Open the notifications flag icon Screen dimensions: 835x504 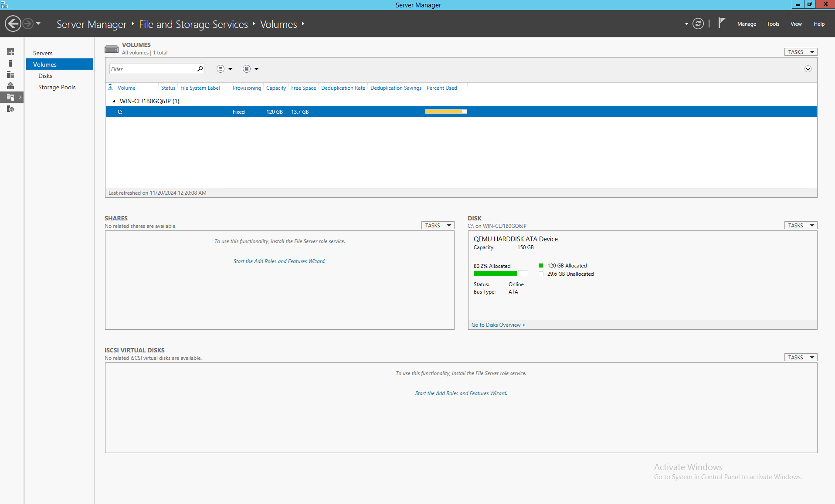(722, 23)
